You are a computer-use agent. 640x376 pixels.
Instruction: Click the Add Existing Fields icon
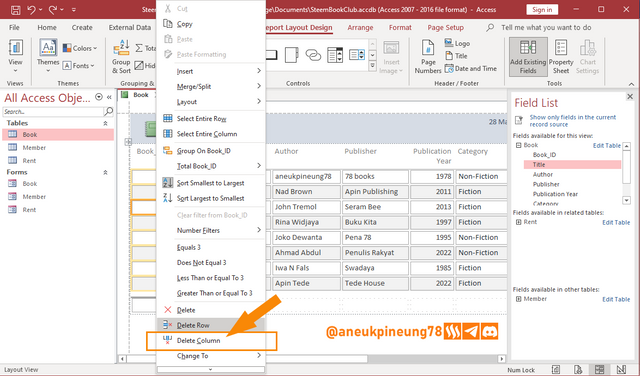pos(528,57)
